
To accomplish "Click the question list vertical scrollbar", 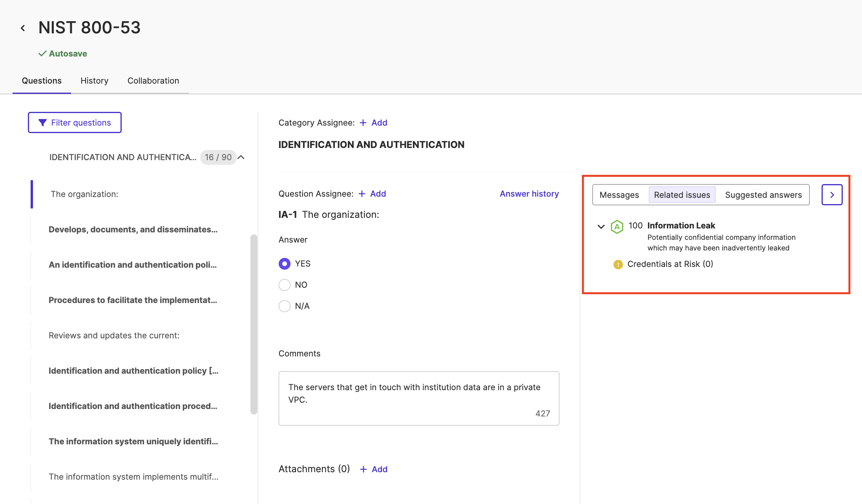I will pos(254,324).
